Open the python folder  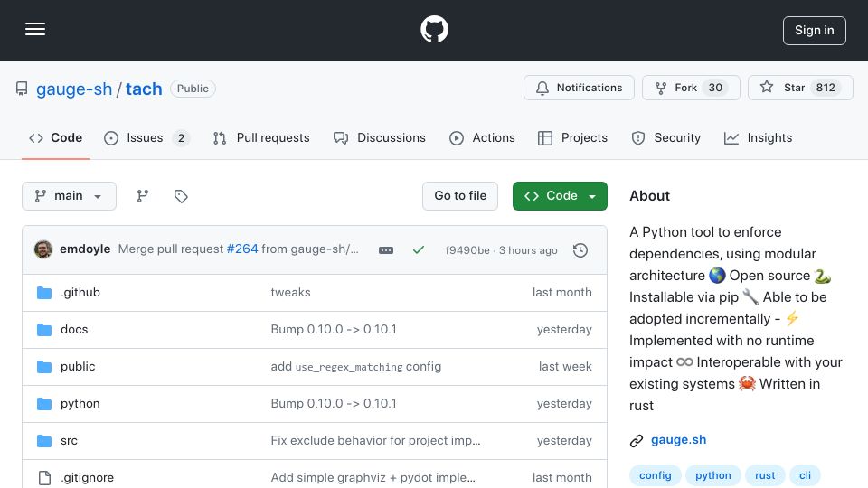80,403
